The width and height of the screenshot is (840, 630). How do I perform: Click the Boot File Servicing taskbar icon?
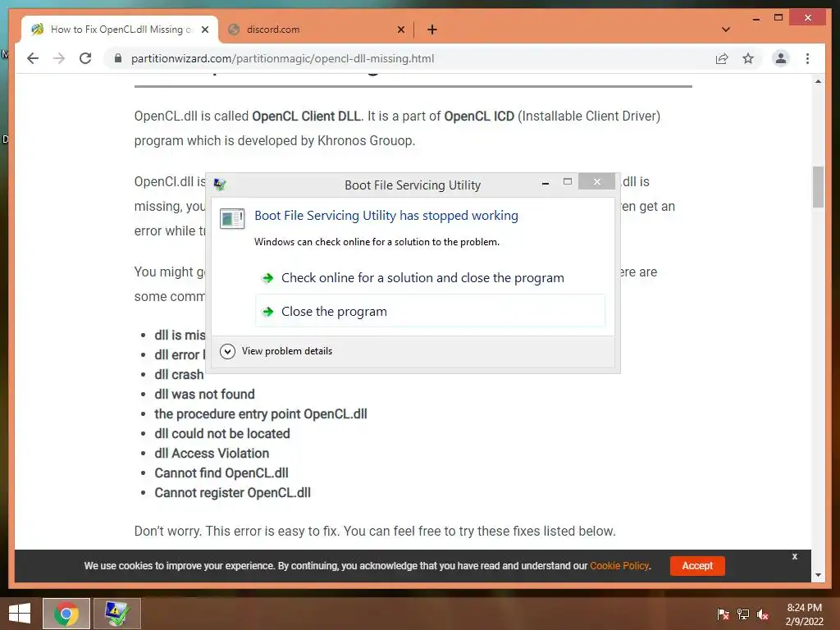click(117, 614)
